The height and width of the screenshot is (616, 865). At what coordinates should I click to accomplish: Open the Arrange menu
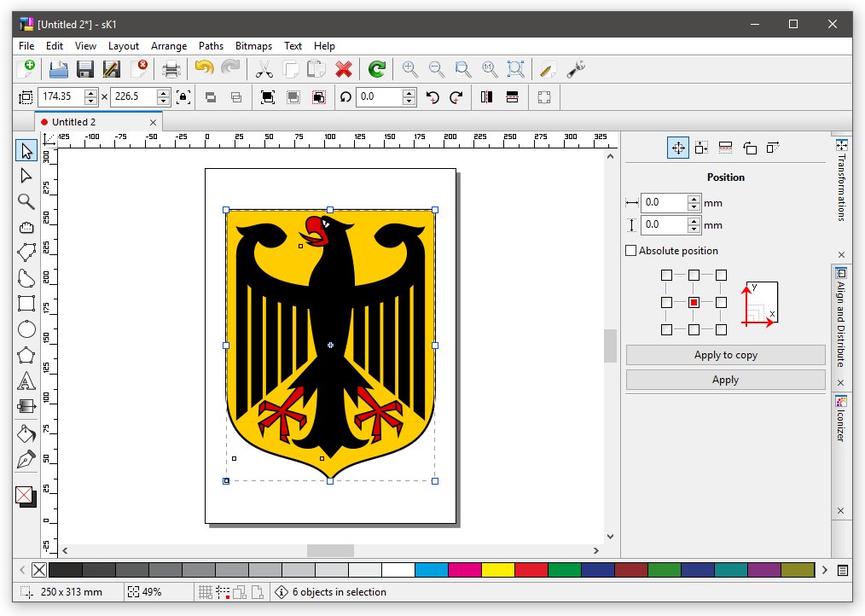[169, 46]
